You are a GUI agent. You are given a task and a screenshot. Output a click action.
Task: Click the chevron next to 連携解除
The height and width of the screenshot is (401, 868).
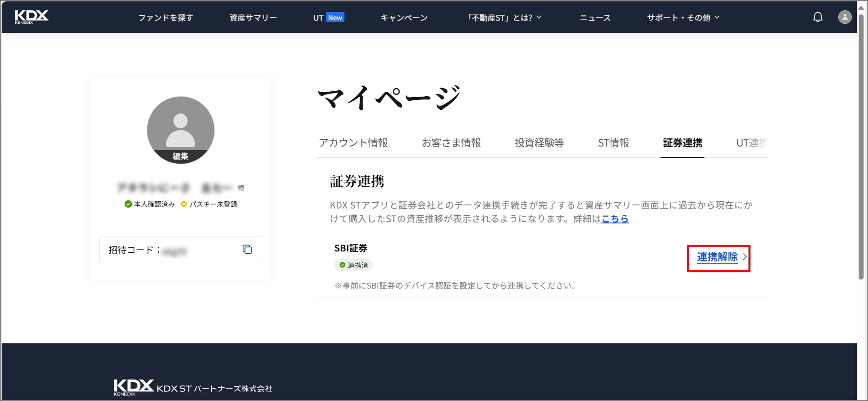pos(745,257)
